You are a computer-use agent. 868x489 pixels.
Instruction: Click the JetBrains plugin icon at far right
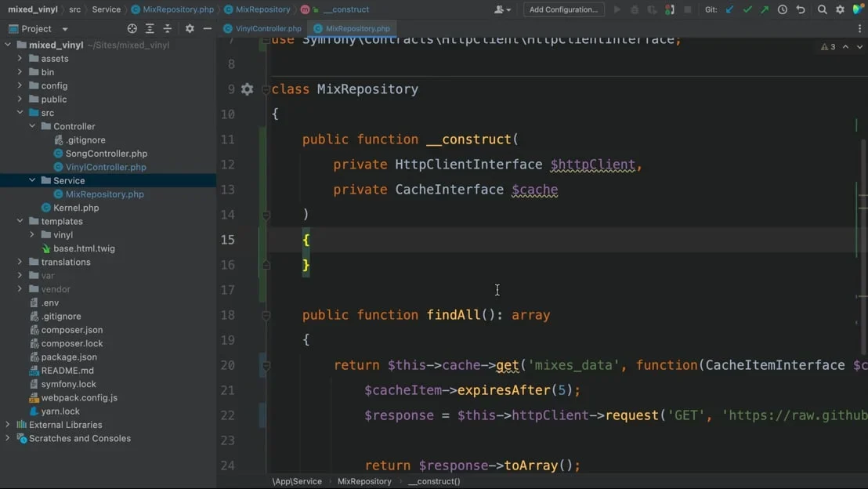[859, 9]
